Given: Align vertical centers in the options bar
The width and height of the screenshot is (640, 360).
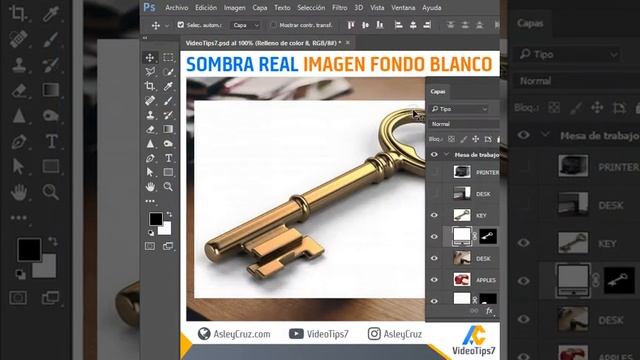Looking at the screenshot, I should click(x=365, y=25).
